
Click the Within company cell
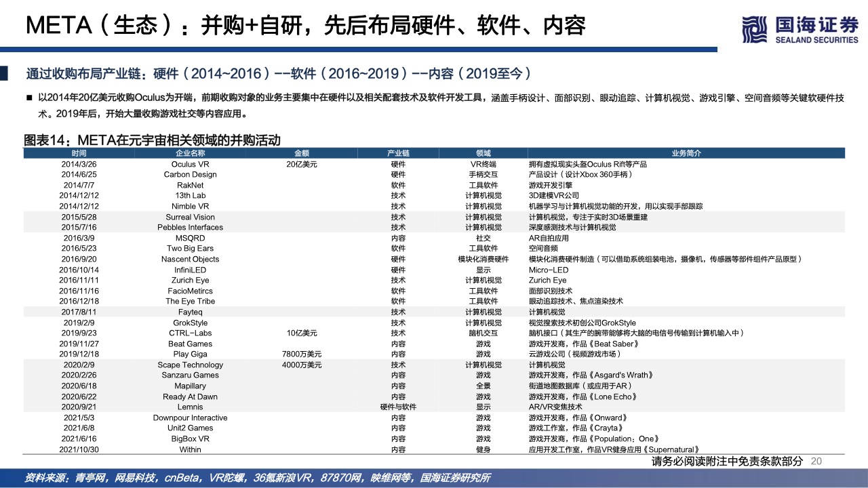(x=190, y=449)
